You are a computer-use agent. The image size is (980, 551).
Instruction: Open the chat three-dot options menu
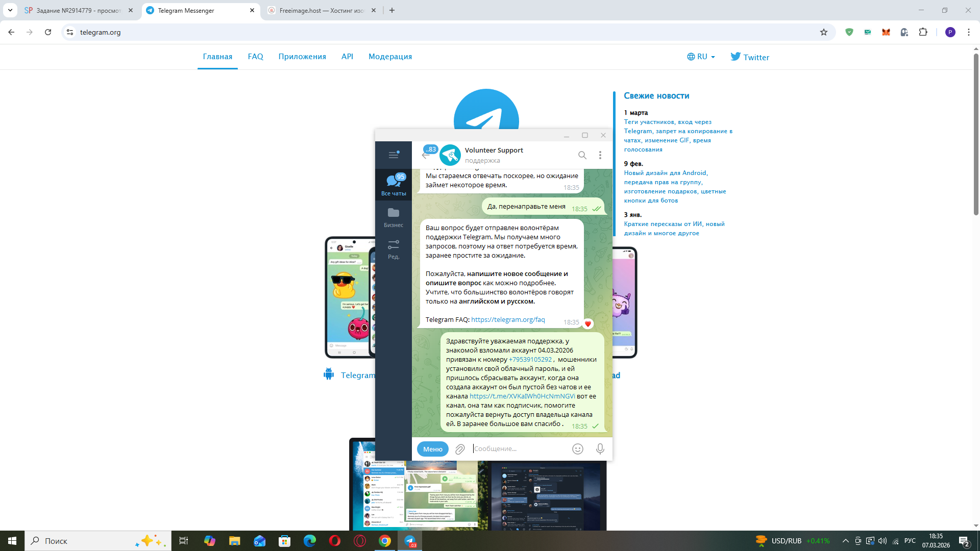600,155
